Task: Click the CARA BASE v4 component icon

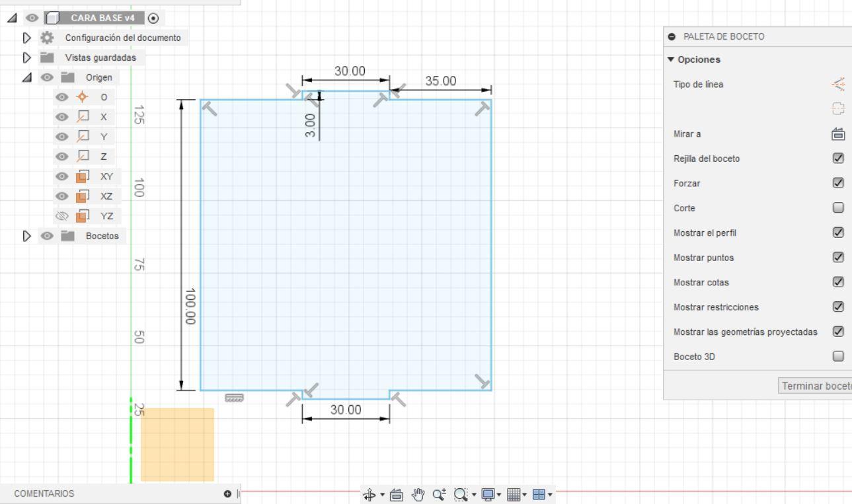Action: 53,18
